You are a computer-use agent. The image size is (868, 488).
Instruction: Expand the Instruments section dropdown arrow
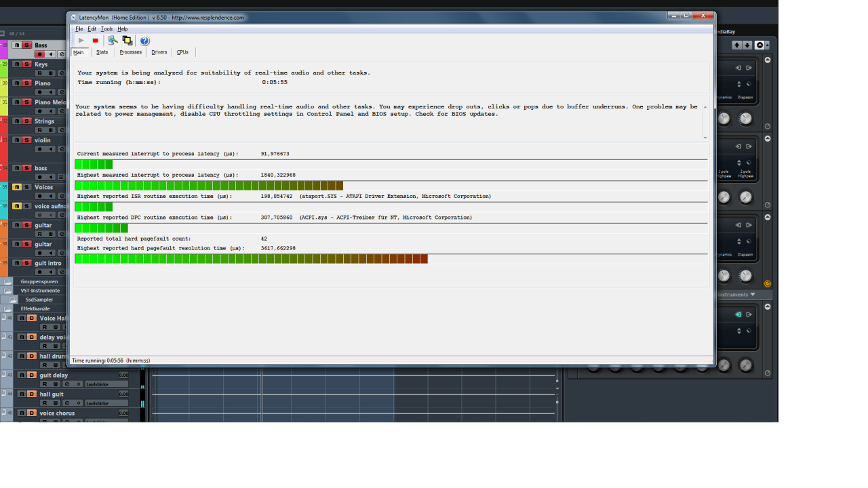pos(752,295)
